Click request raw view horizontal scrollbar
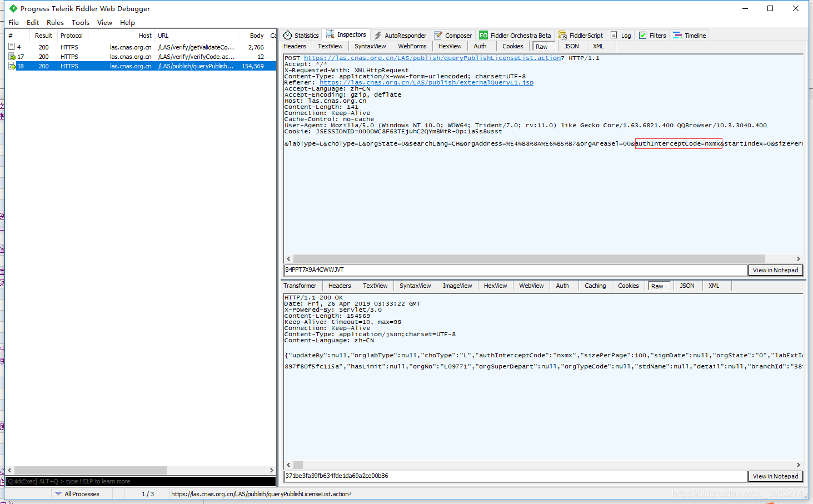 pos(529,259)
